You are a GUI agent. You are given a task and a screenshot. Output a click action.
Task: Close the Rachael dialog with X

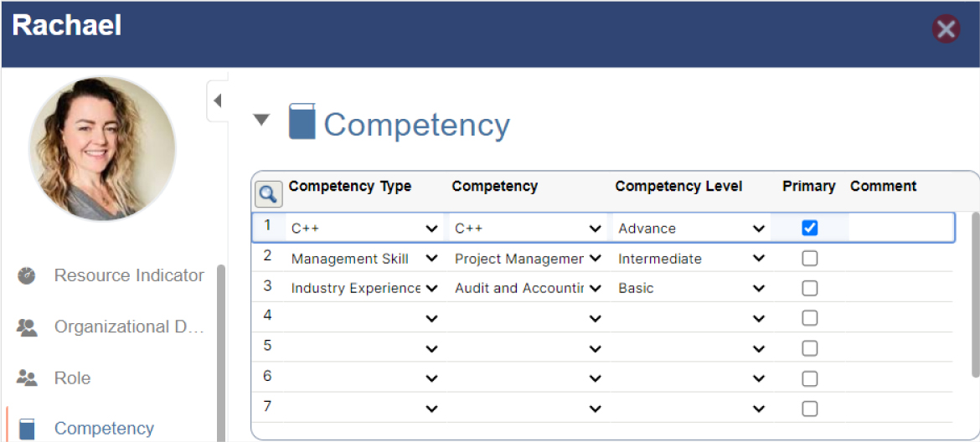click(x=946, y=30)
